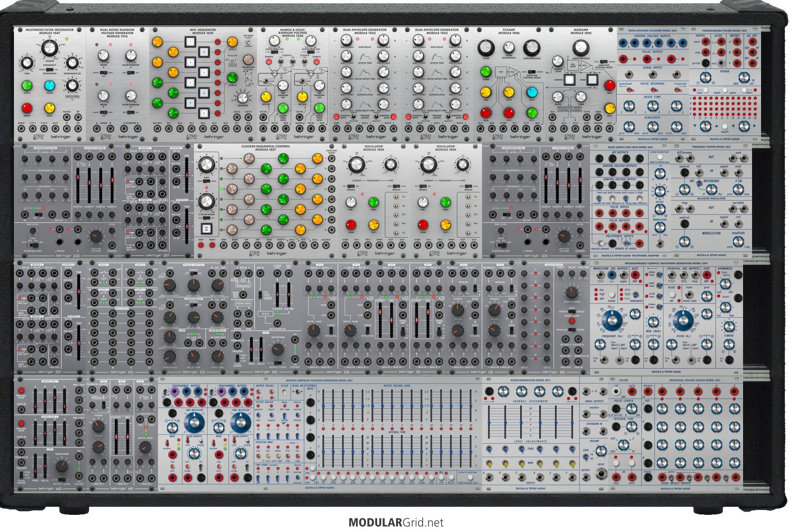The height and width of the screenshot is (532, 793).
Task: Click the left Period knob on Programmable Pulser
Action: coord(706,77)
